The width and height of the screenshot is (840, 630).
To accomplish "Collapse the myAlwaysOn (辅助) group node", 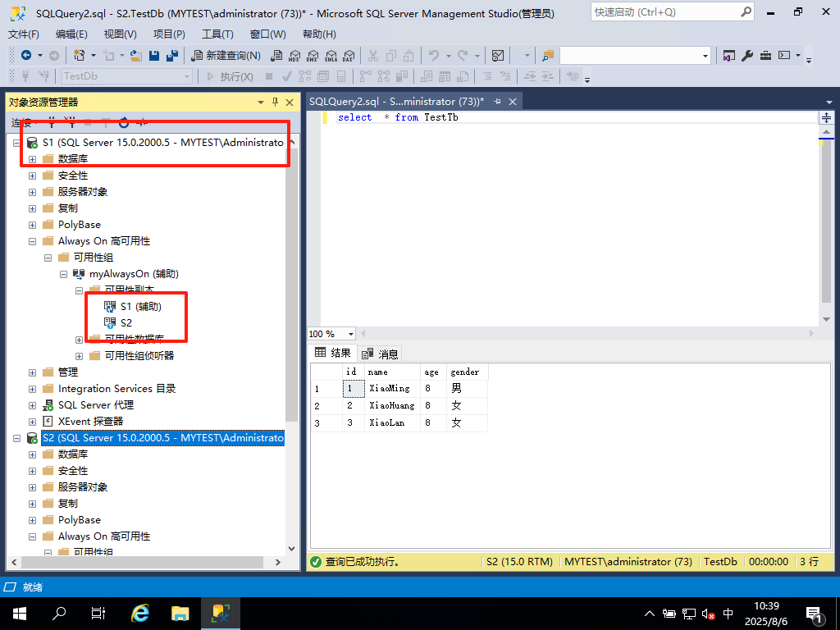I will coord(63,274).
